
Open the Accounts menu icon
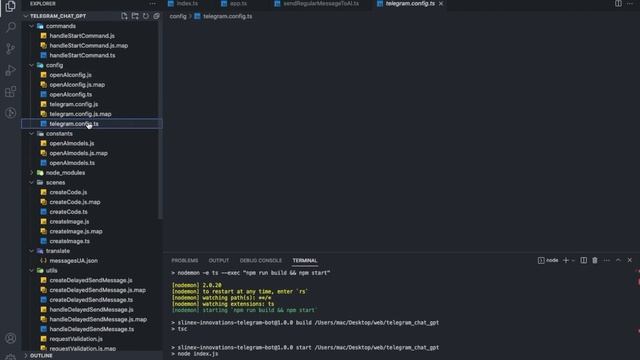(x=11, y=338)
